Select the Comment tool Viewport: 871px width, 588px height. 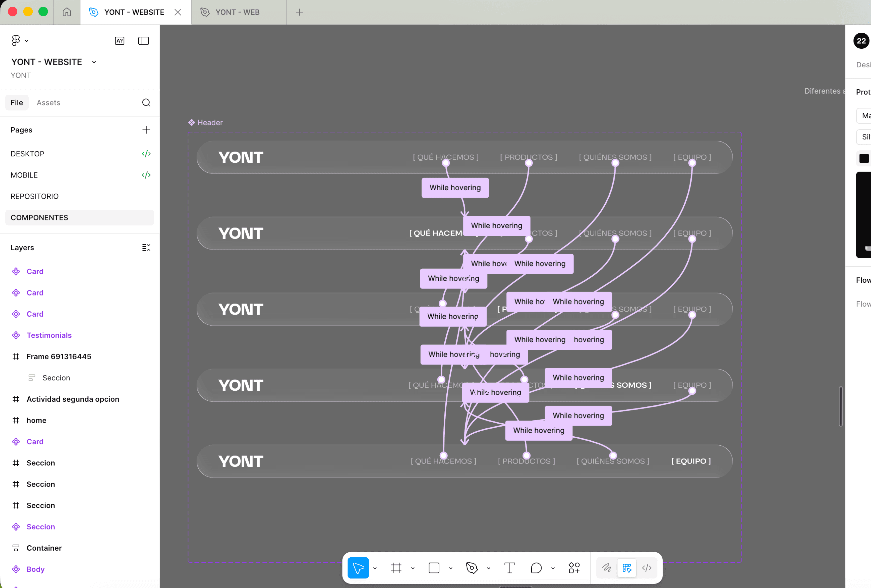click(x=536, y=568)
